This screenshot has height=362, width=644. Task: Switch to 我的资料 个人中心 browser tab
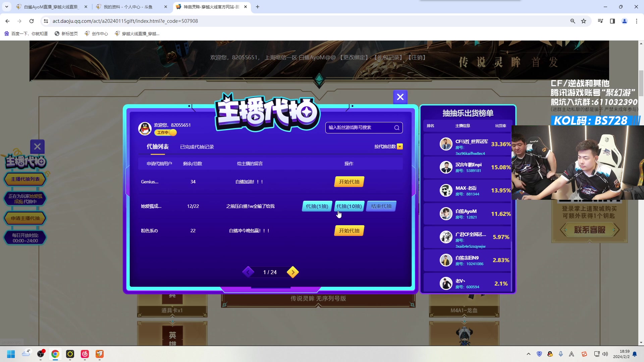[131, 7]
